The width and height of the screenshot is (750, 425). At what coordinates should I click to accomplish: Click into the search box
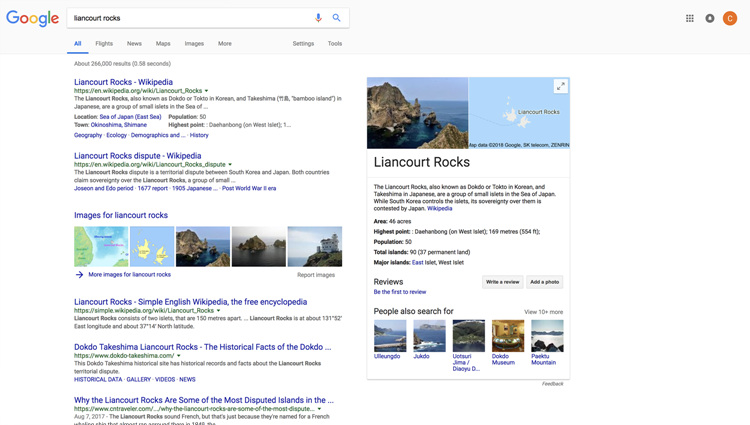[x=191, y=18]
